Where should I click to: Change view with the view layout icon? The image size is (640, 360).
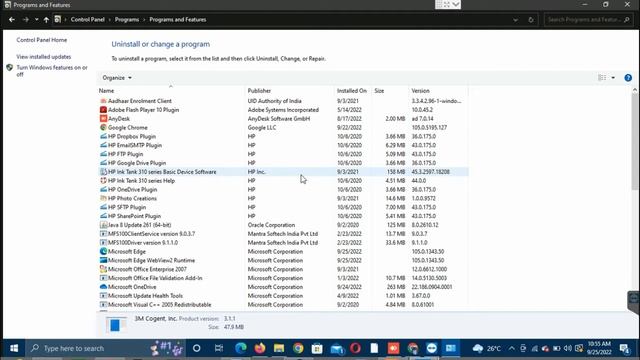click(602, 78)
